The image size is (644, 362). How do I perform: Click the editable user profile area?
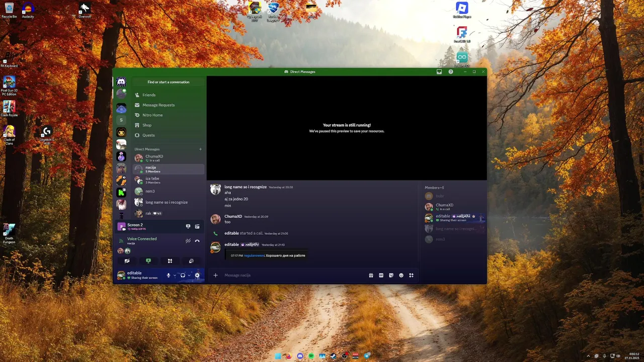pos(139,275)
